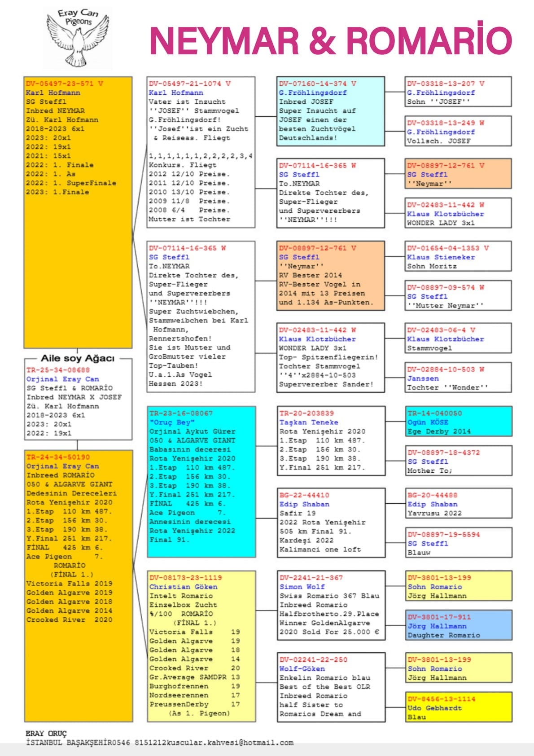Click breeder name Klaus Stieneker

click(x=441, y=257)
